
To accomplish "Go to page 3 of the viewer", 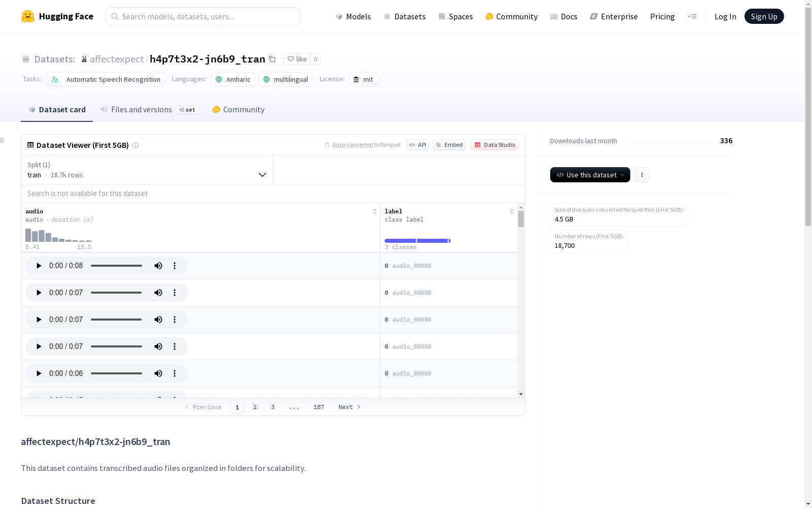I will pyautogui.click(x=273, y=407).
